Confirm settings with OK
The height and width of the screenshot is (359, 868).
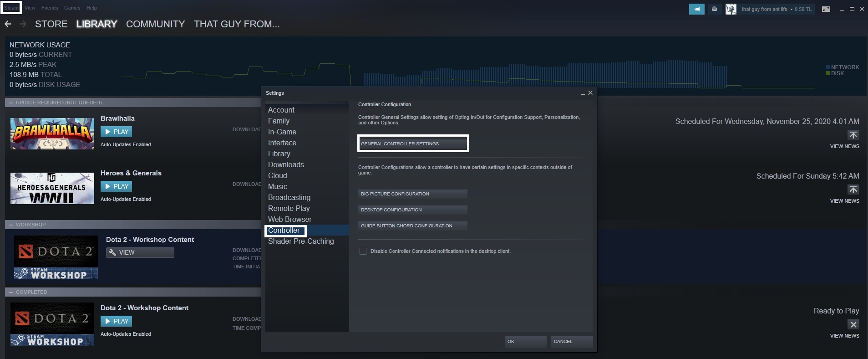click(x=525, y=341)
